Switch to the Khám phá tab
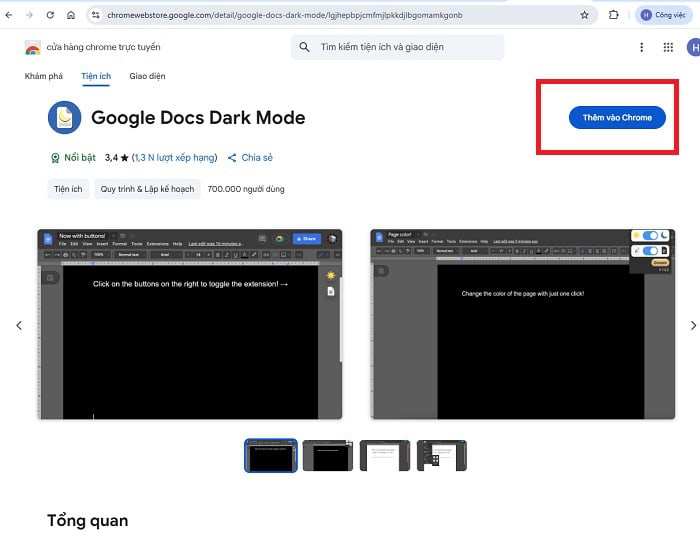700x553 pixels. [x=44, y=76]
